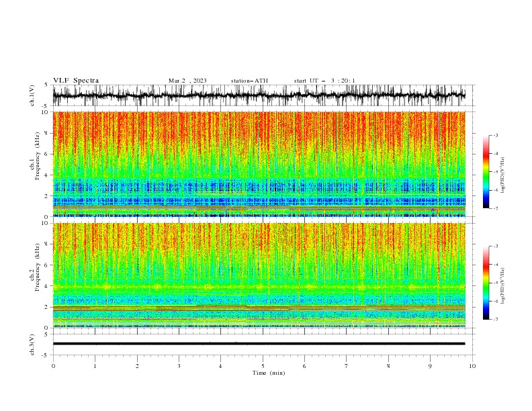
Task: Click the time axis tick label "2"
Action: tap(137, 366)
